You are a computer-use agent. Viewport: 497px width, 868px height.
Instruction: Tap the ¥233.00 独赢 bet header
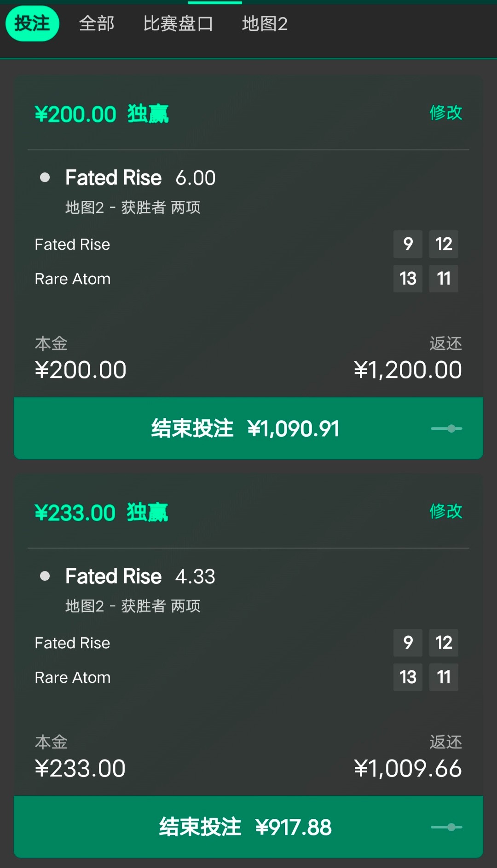click(101, 513)
